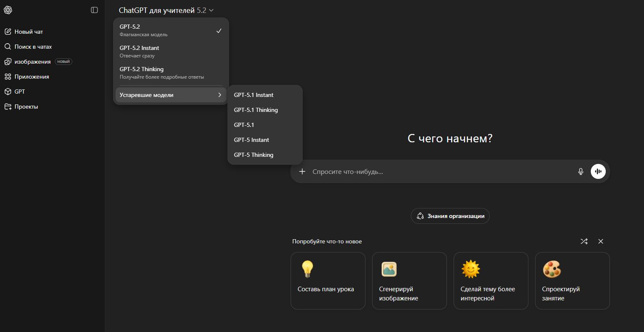Viewport: 644px width, 332px height.
Task: Click the microphone dictation icon
Action: 581,171
